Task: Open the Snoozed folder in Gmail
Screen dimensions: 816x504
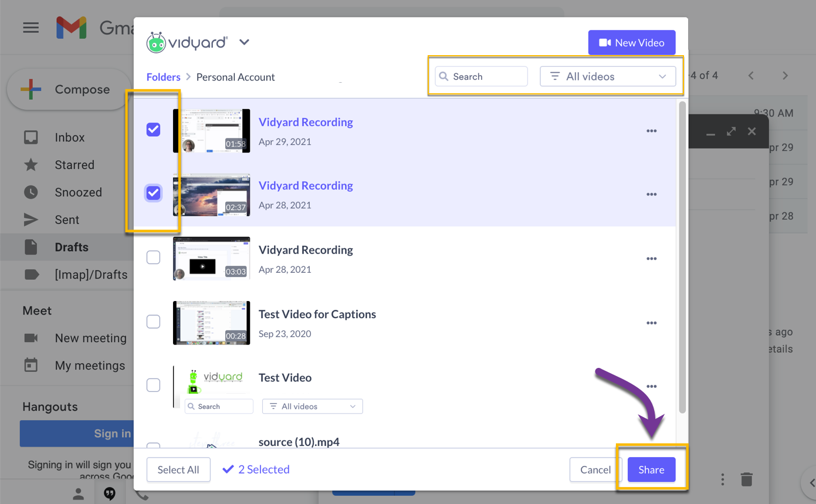Action: point(78,192)
